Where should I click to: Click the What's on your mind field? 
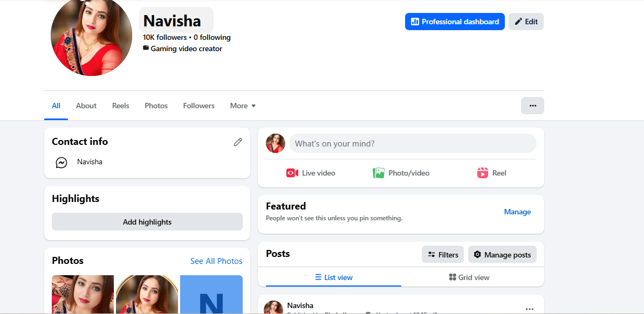click(413, 143)
